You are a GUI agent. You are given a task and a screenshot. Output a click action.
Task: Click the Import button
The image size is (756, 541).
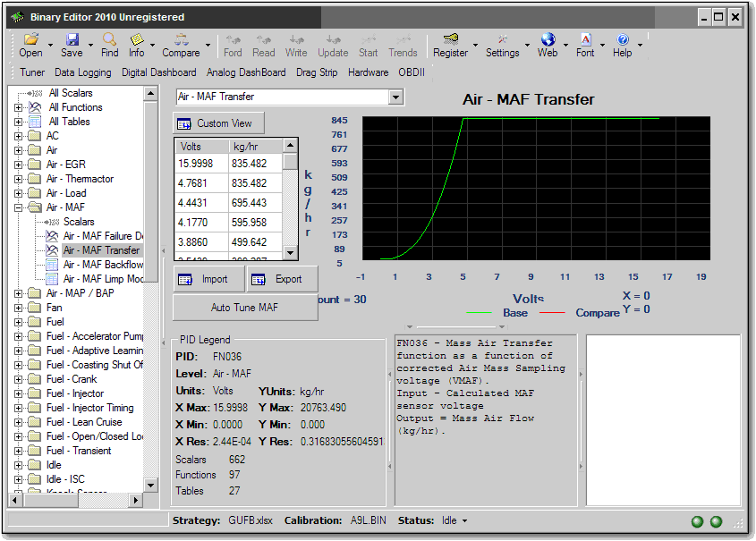coord(208,279)
